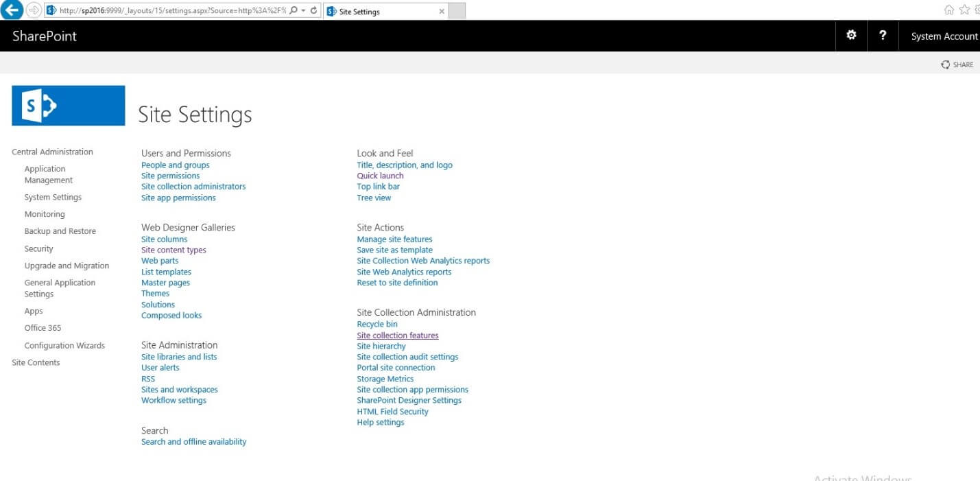Image resolution: width=980 pixels, height=481 pixels.
Task: Open the address bar dropdown arrow
Action: point(303,10)
